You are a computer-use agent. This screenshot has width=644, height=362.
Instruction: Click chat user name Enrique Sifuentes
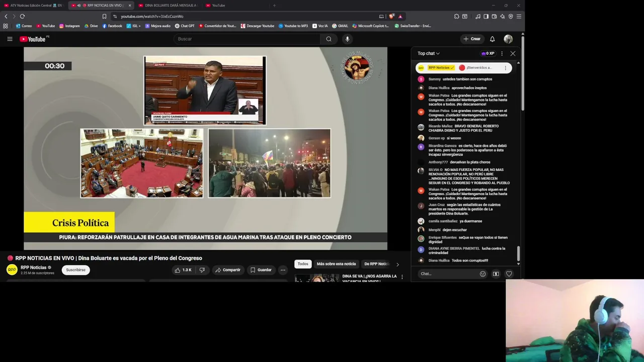pos(443,238)
